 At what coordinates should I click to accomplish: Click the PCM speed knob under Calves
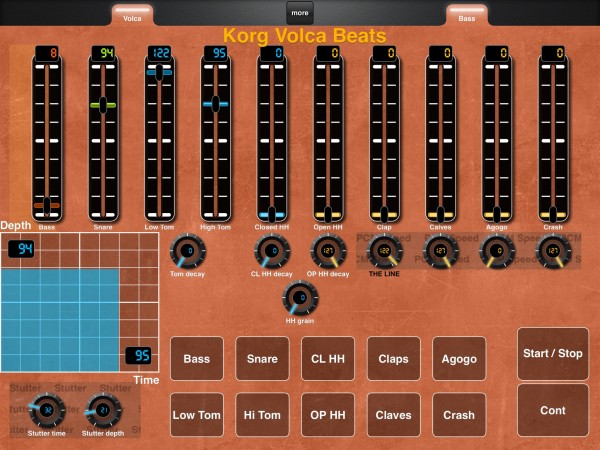coord(440,251)
